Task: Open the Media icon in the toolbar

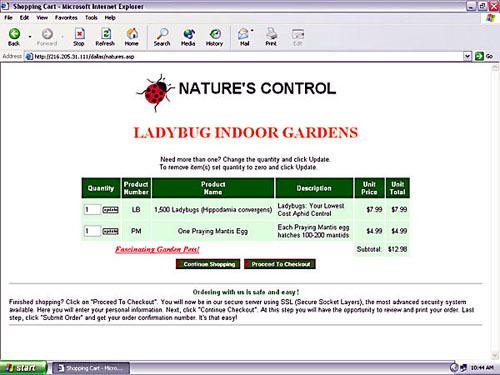Action: click(189, 34)
